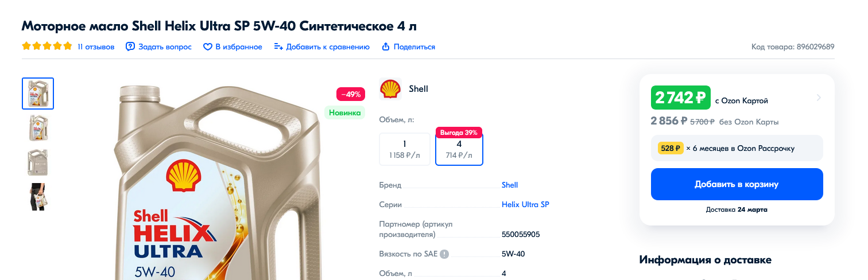Select the 1 liter volume option
868x280 pixels.
point(405,149)
